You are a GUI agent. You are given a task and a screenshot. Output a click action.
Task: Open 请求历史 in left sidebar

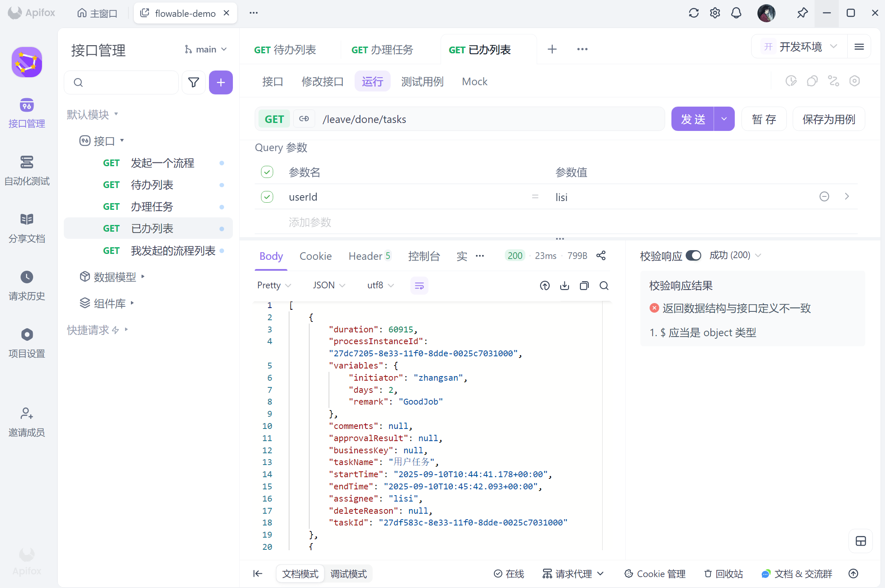[27, 285]
